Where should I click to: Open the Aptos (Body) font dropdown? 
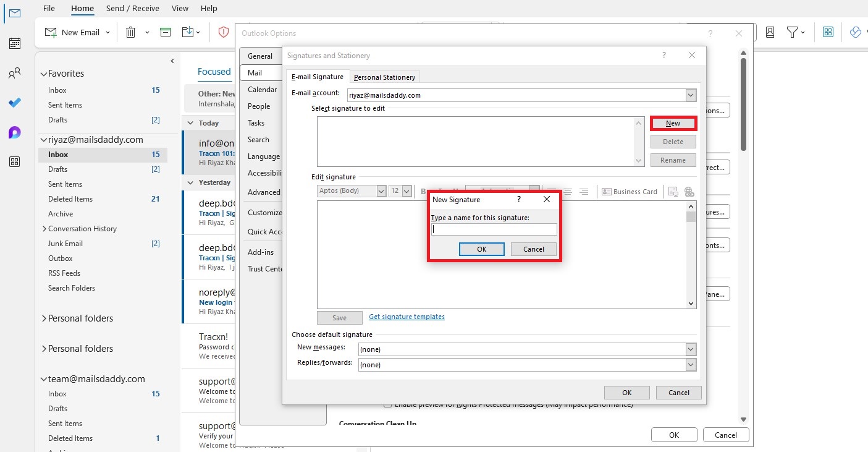pyautogui.click(x=381, y=191)
